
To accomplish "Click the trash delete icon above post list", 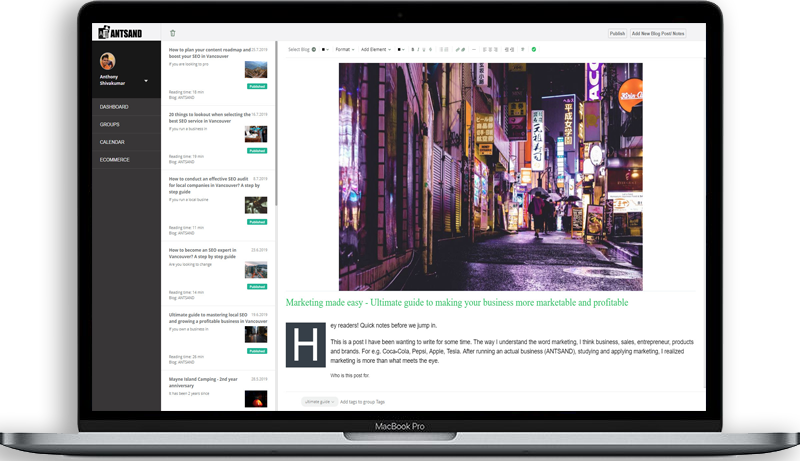I will click(172, 33).
